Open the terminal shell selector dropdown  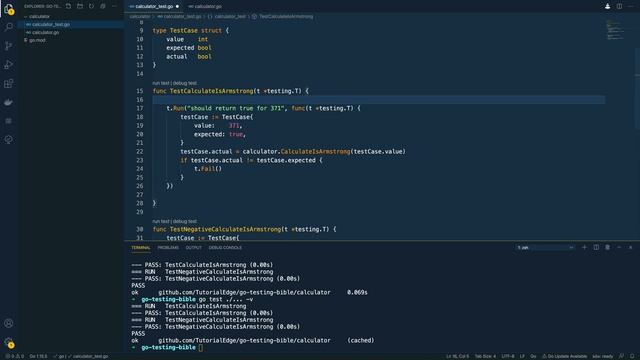tap(545, 247)
